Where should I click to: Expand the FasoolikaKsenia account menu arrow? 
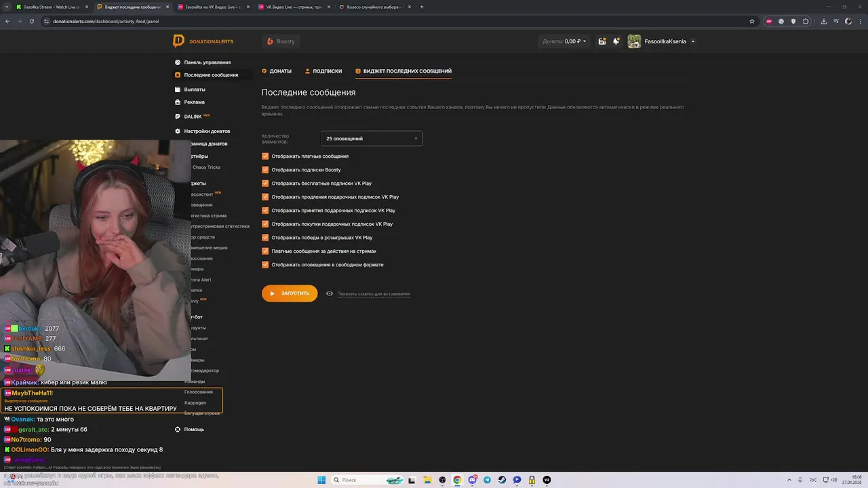click(692, 41)
